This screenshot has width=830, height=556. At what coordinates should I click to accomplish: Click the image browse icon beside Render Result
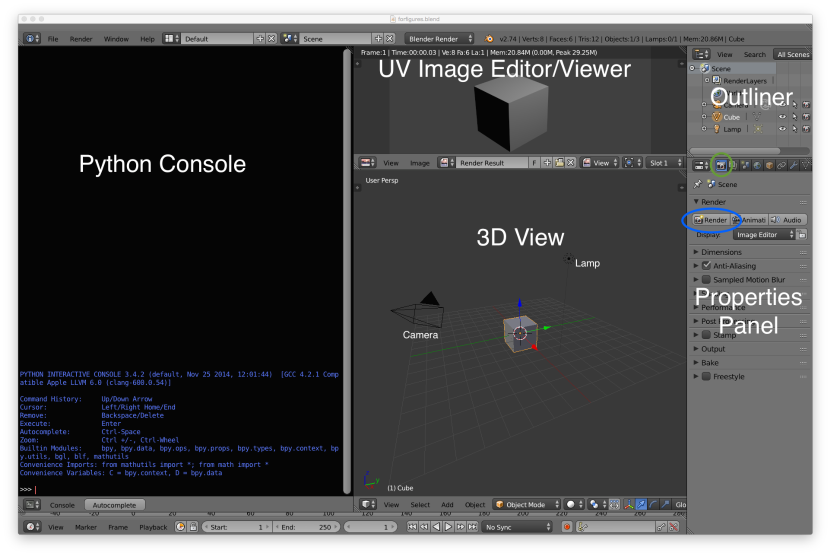446,163
